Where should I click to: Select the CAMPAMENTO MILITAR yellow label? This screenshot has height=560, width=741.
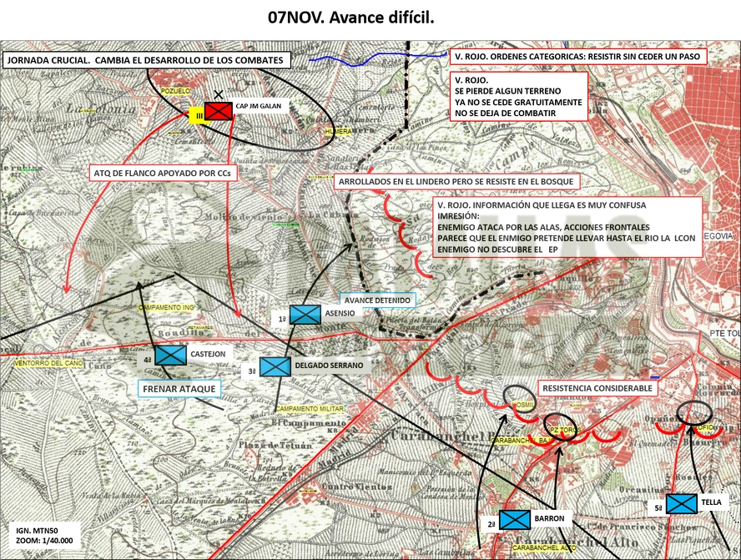(x=310, y=409)
